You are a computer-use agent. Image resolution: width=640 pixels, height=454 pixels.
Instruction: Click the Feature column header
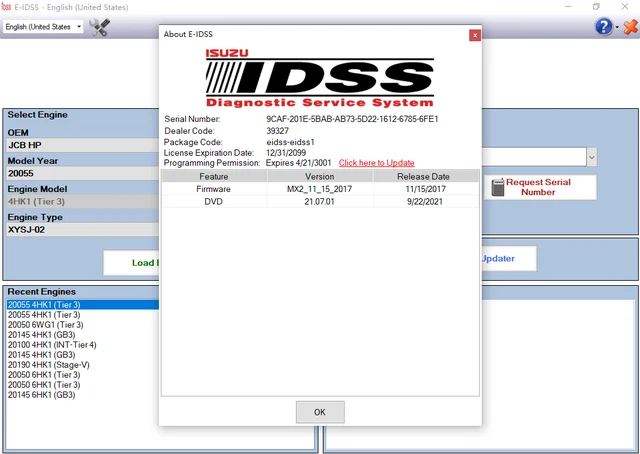[x=214, y=176]
